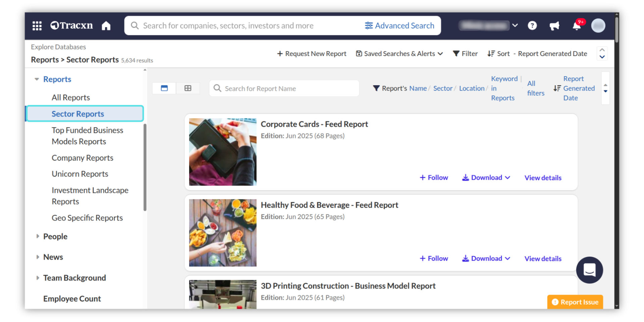Screen dimensions: 644x322
Task: Switch to grid table view
Action: [x=188, y=88]
